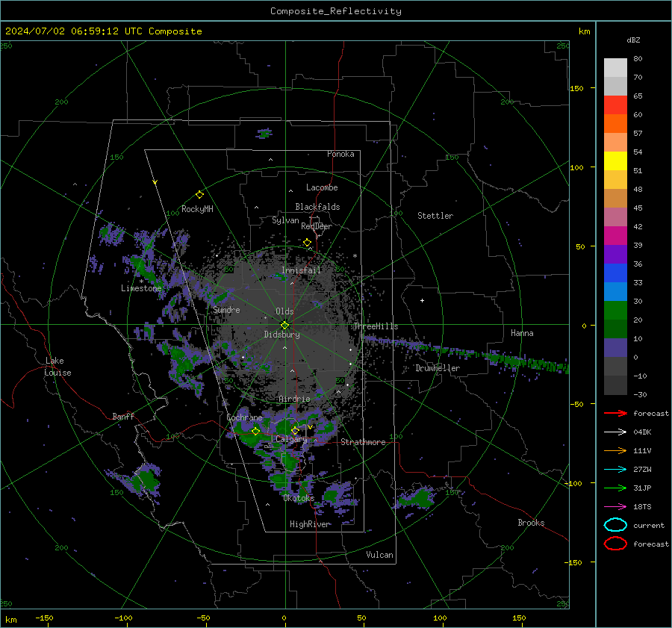The height and width of the screenshot is (628, 672).
Task: Pick the green 31JP arrow icon
Action: click(615, 488)
